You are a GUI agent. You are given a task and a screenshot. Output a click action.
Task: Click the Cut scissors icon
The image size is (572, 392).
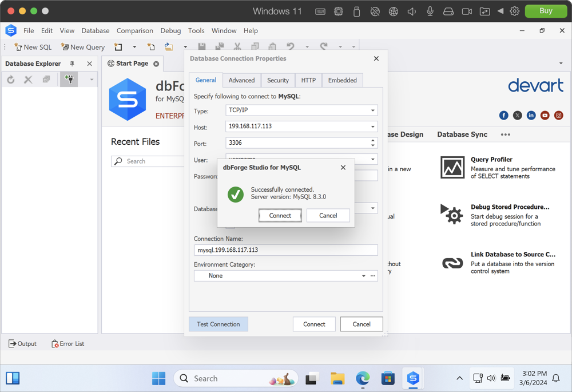tap(237, 46)
